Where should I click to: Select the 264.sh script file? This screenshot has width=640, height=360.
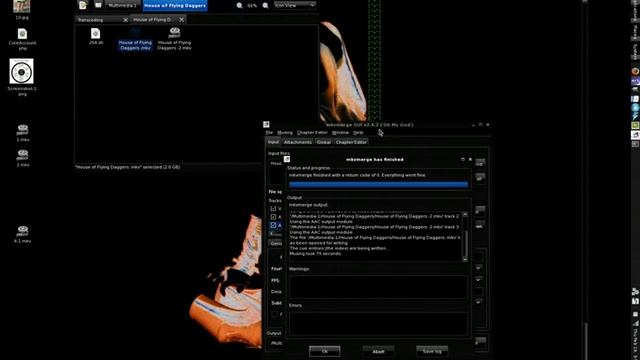(96, 36)
